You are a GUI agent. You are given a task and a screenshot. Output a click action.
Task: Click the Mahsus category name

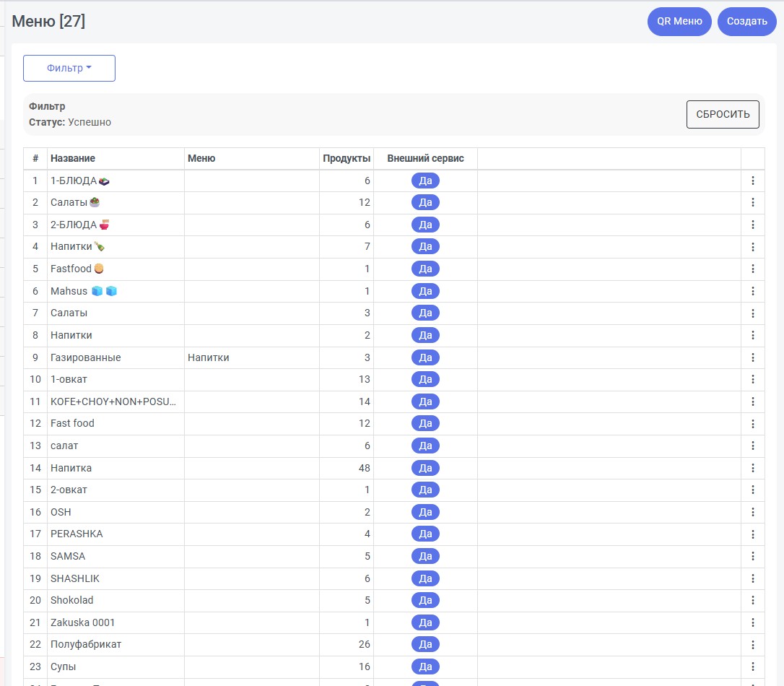(x=84, y=291)
